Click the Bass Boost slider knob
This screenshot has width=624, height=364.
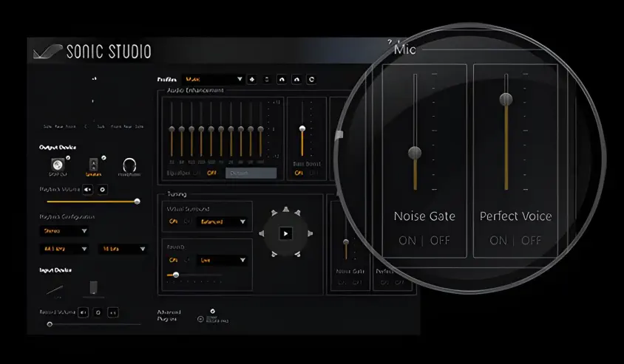tap(302, 128)
